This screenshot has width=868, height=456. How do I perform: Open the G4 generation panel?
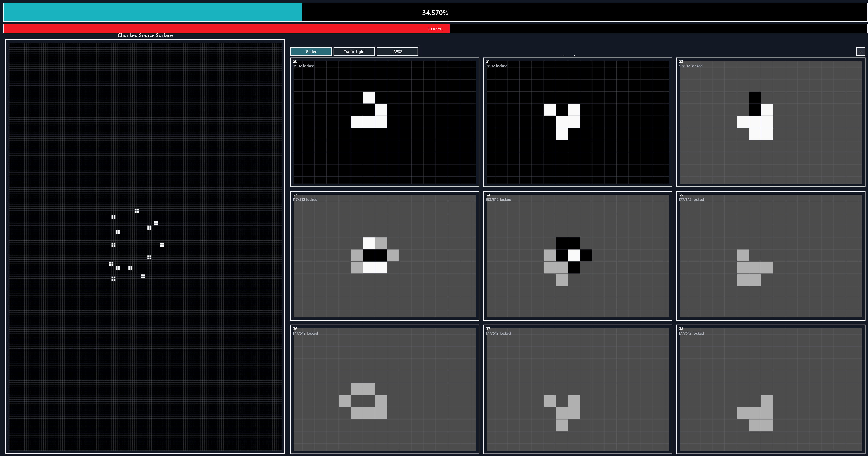pos(578,256)
